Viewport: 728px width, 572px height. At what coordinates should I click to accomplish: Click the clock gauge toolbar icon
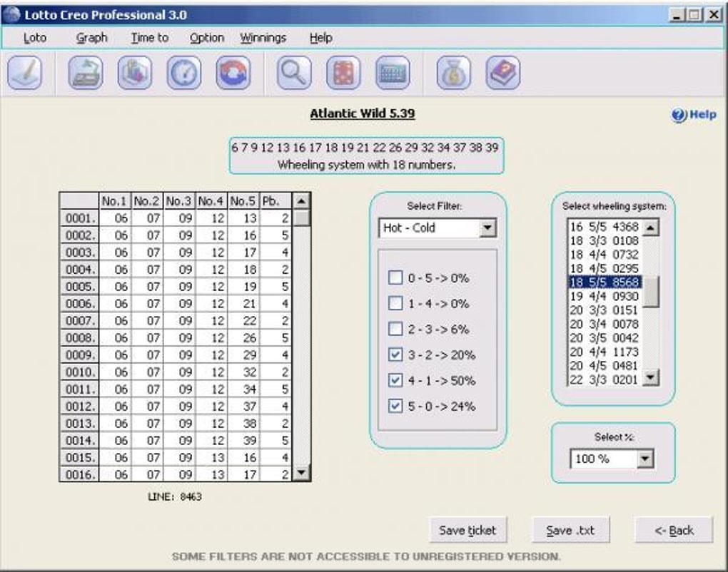point(184,73)
